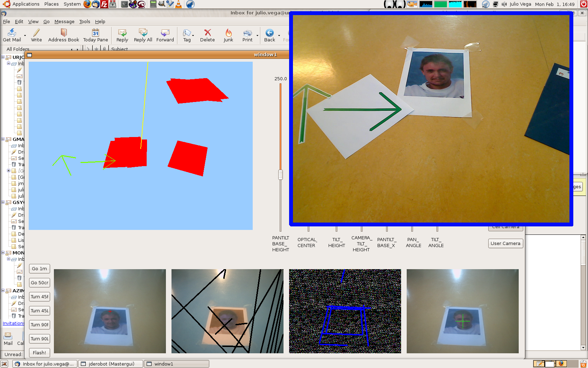
Task: Launch Thunderbird from the top panel
Action: [x=96, y=4]
